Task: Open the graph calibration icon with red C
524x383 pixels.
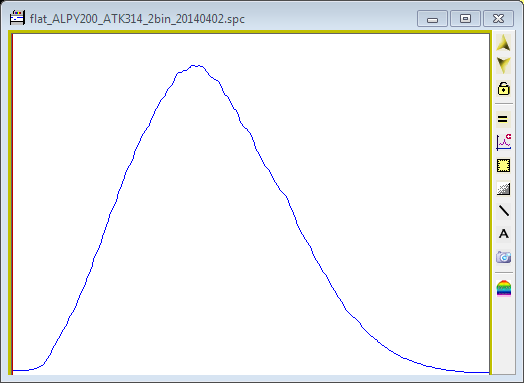Action: coord(504,142)
